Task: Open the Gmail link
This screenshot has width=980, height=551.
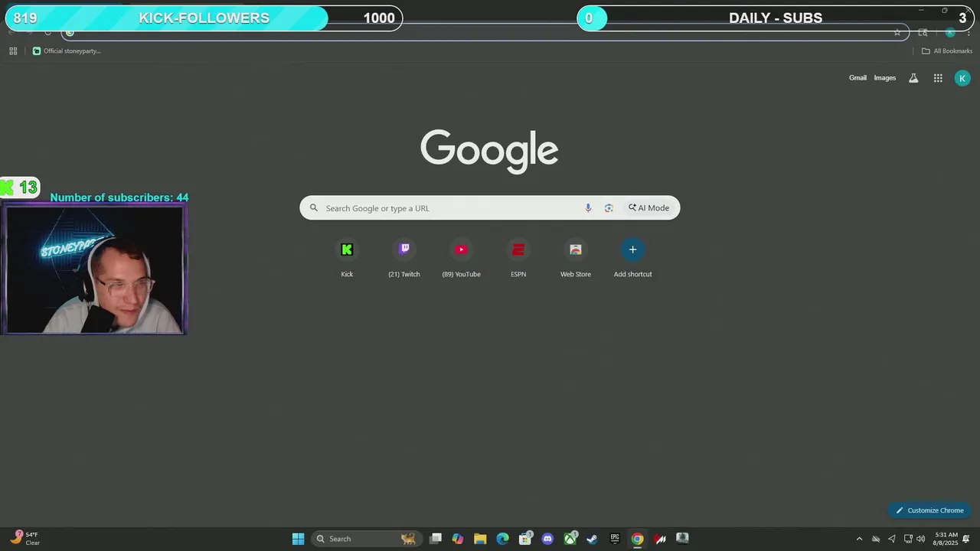Action: pyautogui.click(x=857, y=78)
